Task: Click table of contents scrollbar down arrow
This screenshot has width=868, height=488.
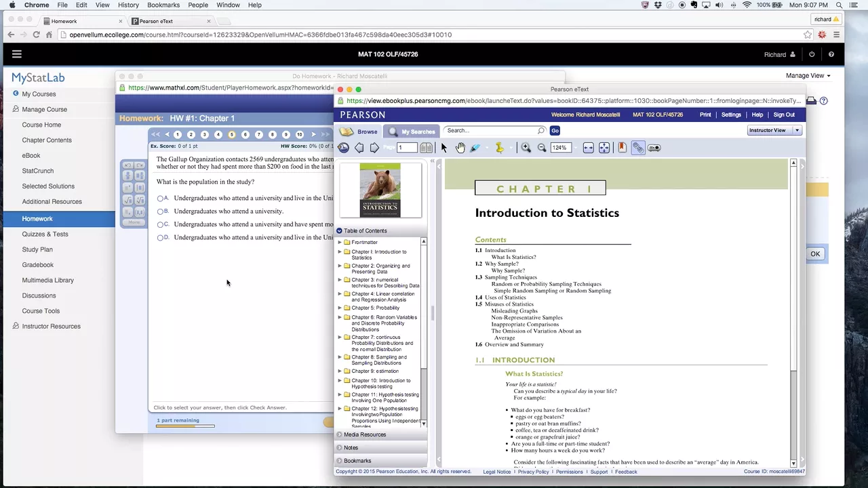Action: [424, 424]
